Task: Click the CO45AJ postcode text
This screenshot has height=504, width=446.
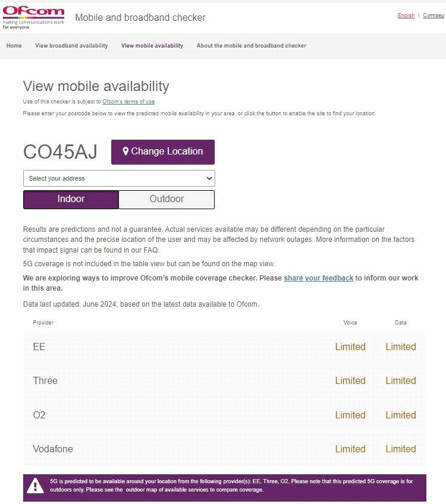Action: pyautogui.click(x=60, y=152)
